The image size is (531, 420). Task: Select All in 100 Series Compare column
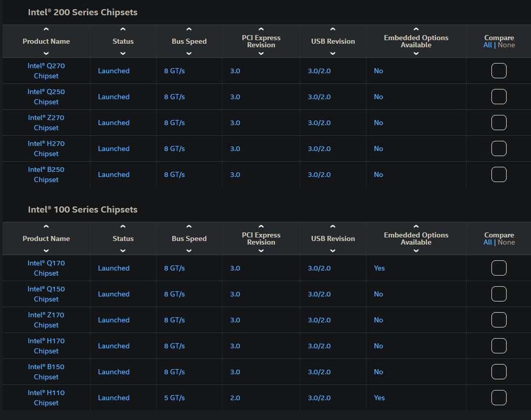pyautogui.click(x=487, y=242)
